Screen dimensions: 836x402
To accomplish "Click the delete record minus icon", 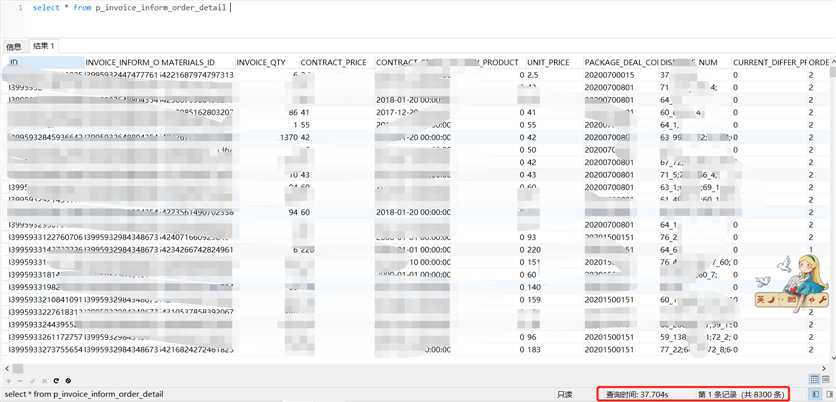I will click(x=21, y=381).
